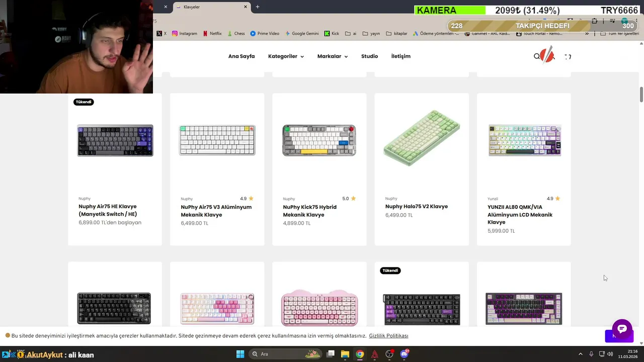Viewport: 644px width, 362px height.
Task: Click the pink-white gradient keyboard image
Action: [x=217, y=309]
